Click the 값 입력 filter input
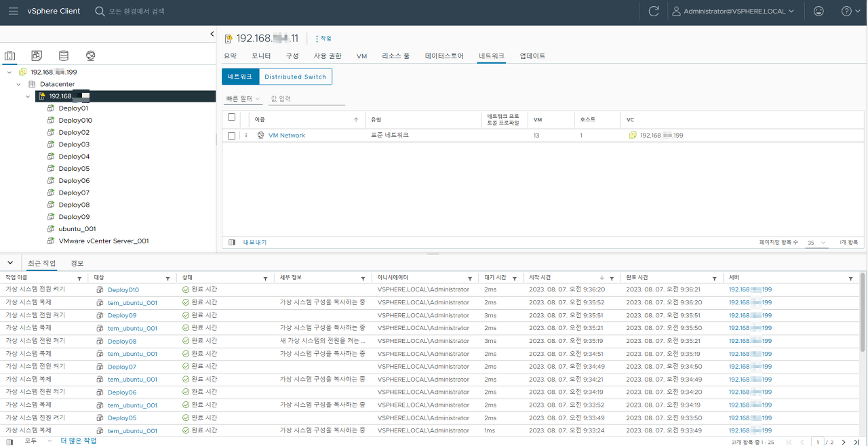The width and height of the screenshot is (868, 446). (x=307, y=99)
